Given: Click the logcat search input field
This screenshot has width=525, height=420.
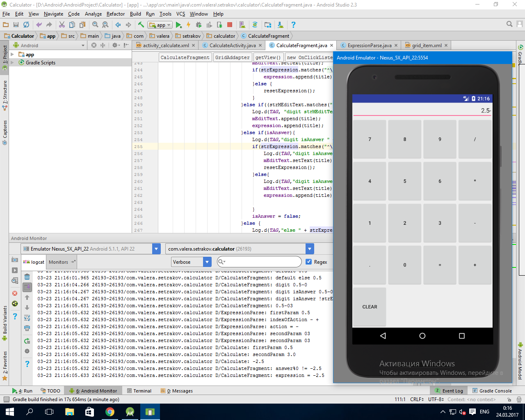Looking at the screenshot, I should click(259, 262).
